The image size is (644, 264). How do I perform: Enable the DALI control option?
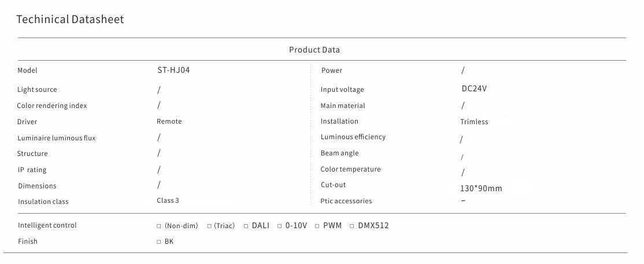[x=246, y=226]
